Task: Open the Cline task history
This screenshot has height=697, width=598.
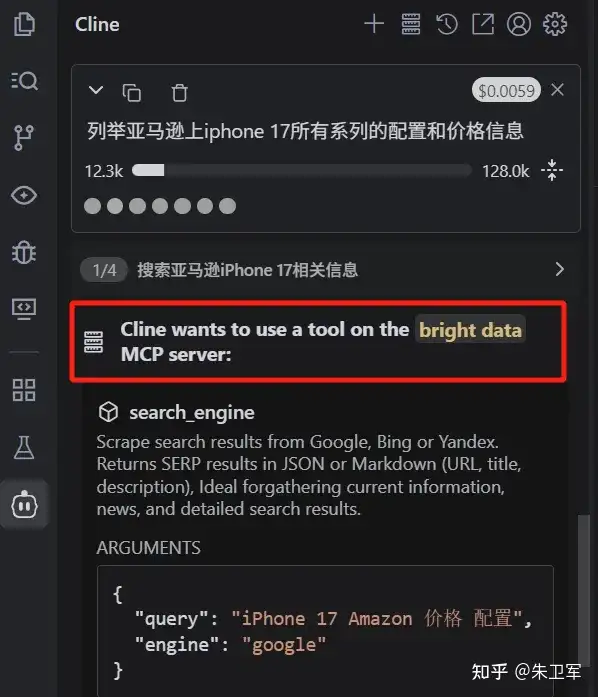Action: [x=447, y=24]
